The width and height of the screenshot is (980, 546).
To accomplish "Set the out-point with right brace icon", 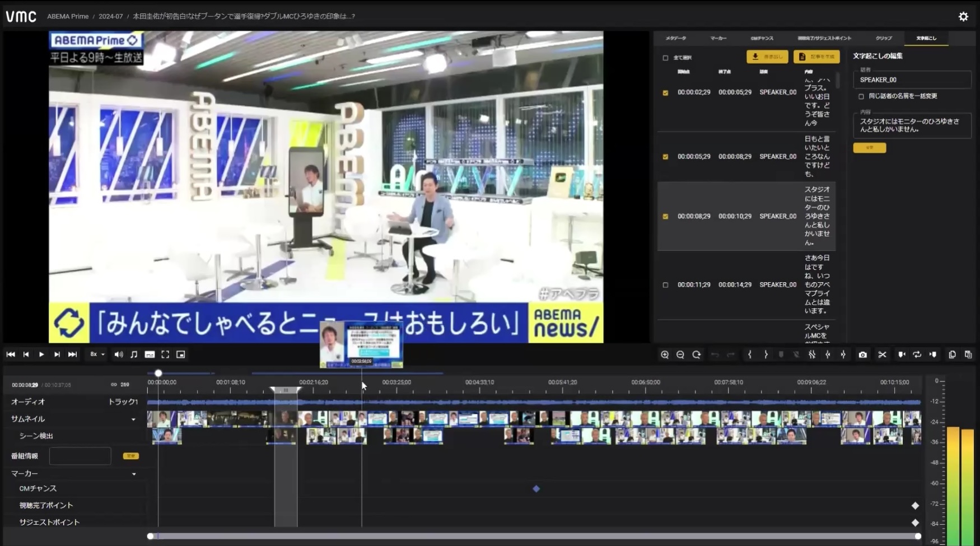I will (x=766, y=354).
